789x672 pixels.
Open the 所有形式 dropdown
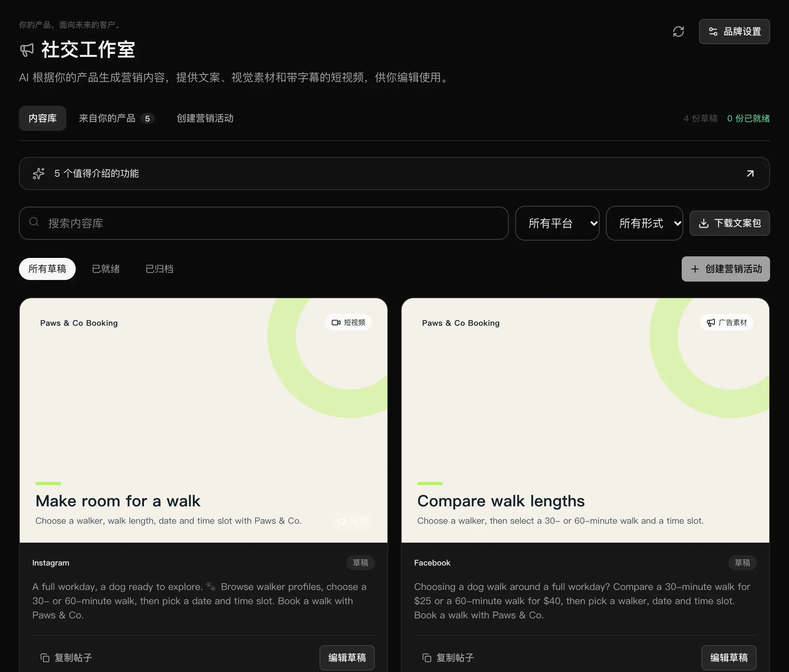click(x=644, y=223)
